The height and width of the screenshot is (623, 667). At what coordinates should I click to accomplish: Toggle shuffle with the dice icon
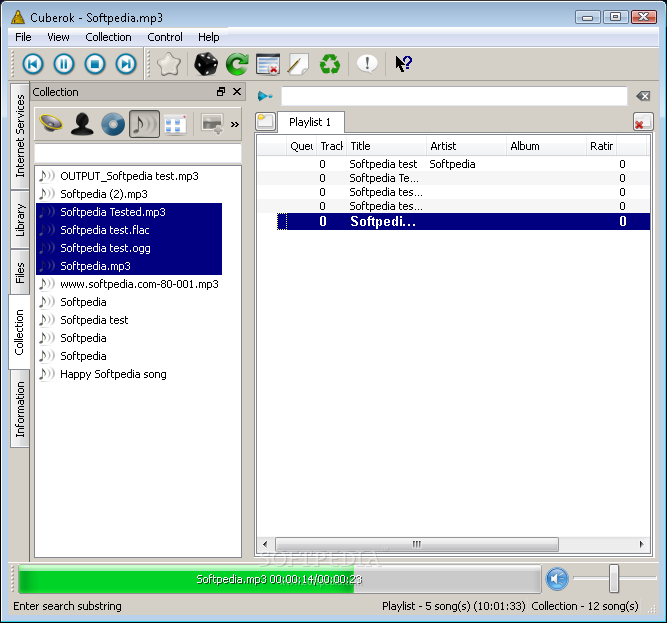click(206, 64)
